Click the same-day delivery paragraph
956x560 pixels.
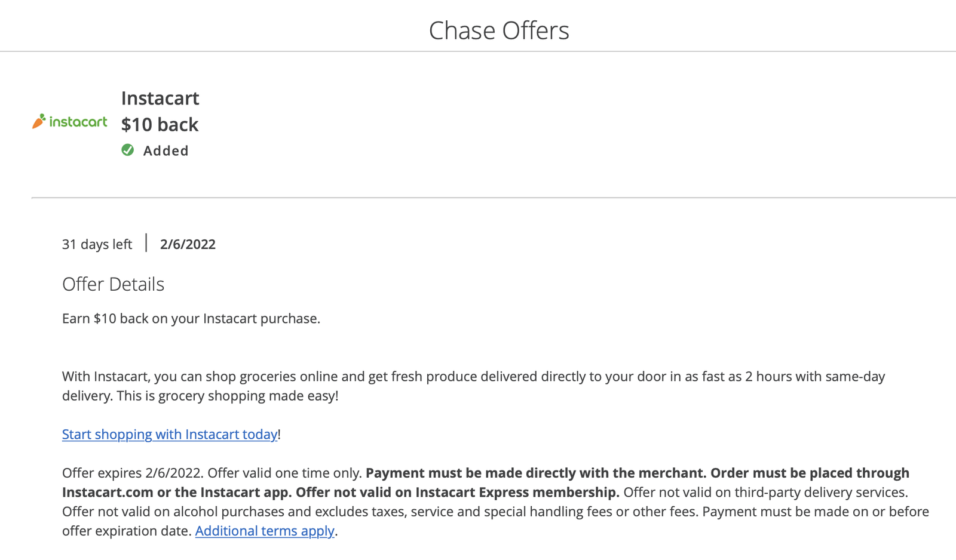[x=473, y=386]
